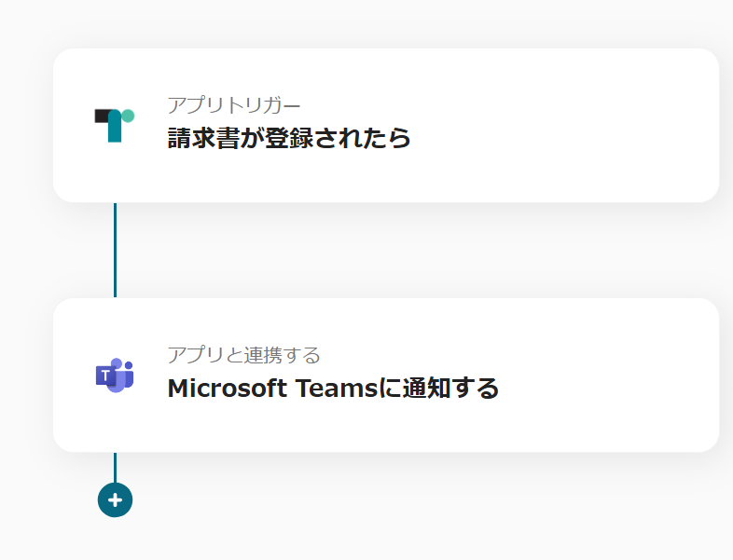733x560 pixels.
Task: Select the 請求書が登録されたら title text
Action: pyautogui.click(x=289, y=139)
